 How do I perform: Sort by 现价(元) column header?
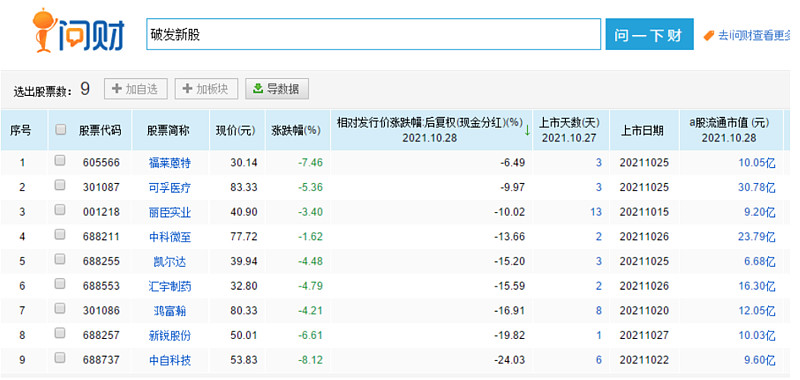[235, 131]
